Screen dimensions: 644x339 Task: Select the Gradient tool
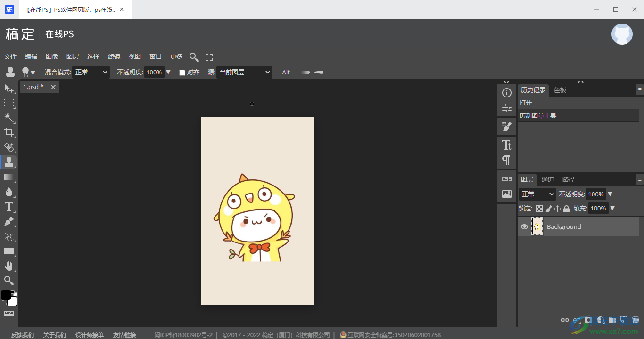click(9, 177)
